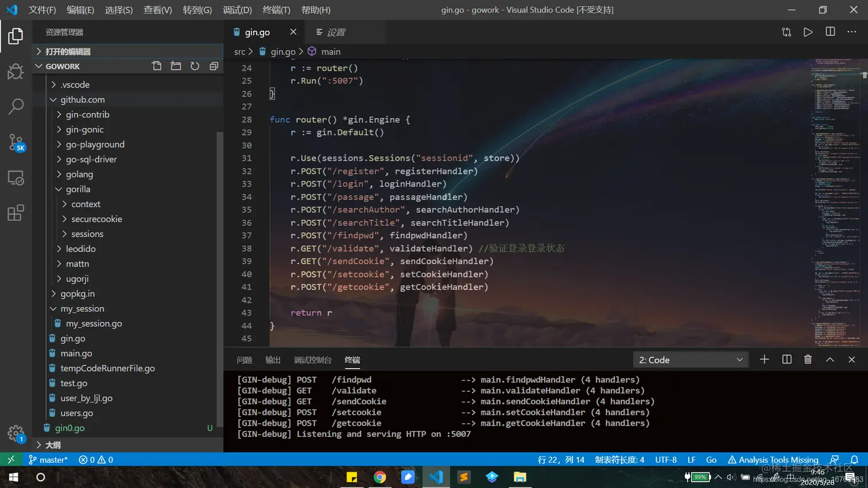
Task: Open the Run and Debug view
Action: (15, 72)
